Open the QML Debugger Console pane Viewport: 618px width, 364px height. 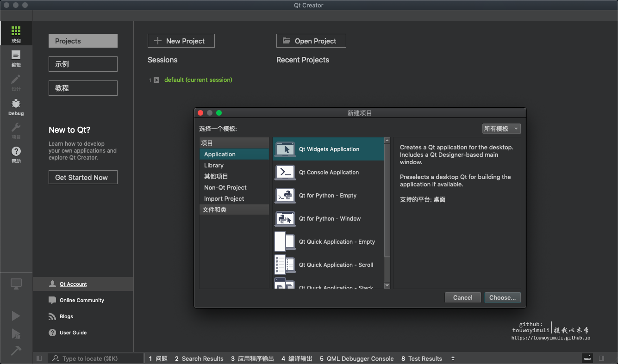pos(357,358)
